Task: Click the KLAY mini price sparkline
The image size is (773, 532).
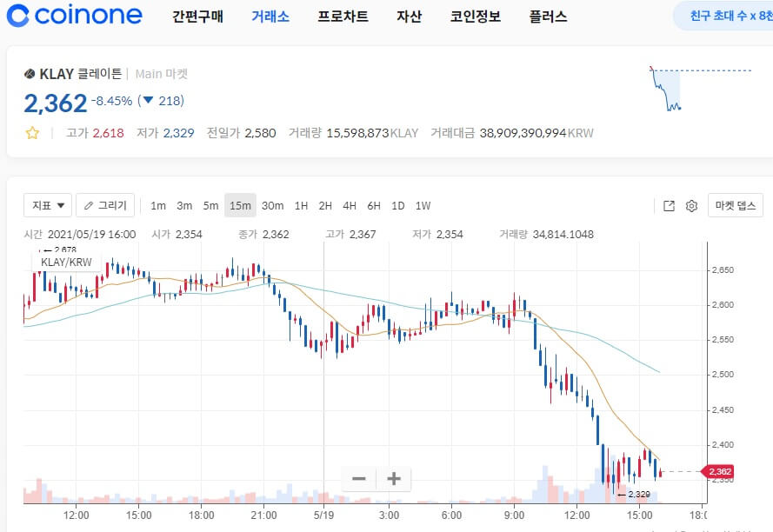Action: coord(701,89)
